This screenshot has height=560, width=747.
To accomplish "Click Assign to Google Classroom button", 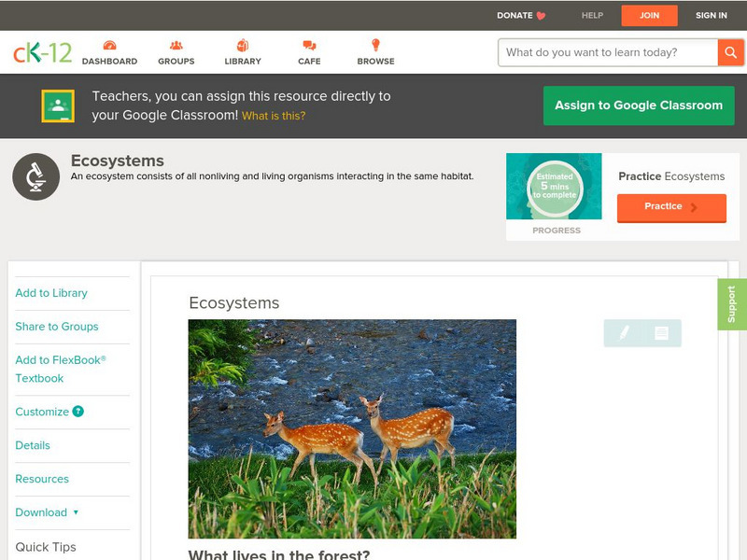I will point(639,105).
